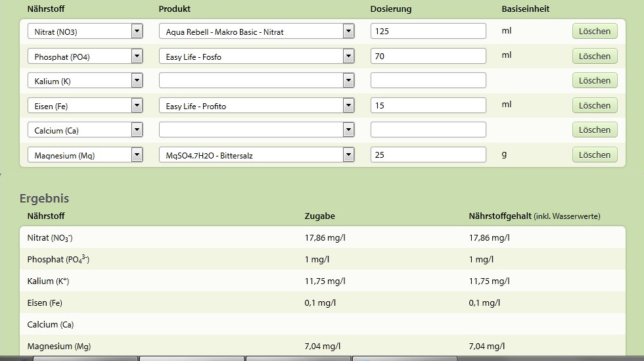This screenshot has height=361, width=644.
Task: Select the Eisen (Fe) result row label
Action: [x=45, y=303]
